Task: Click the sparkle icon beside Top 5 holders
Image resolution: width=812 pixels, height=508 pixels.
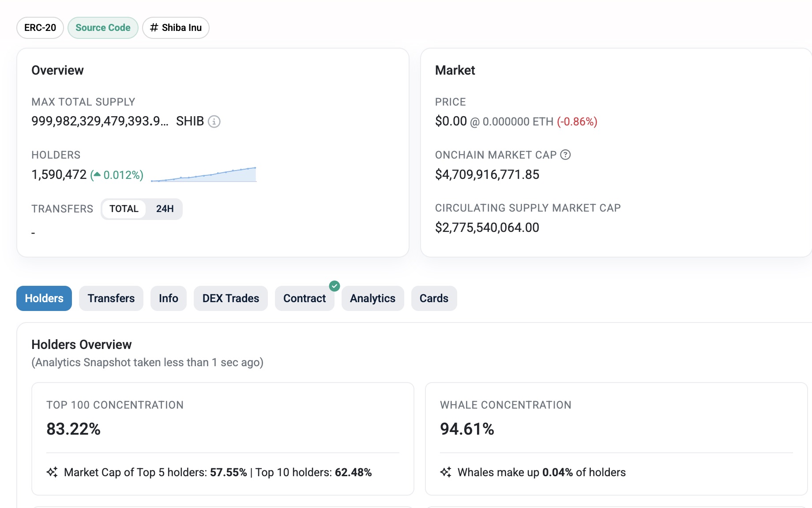Action: 52,472
